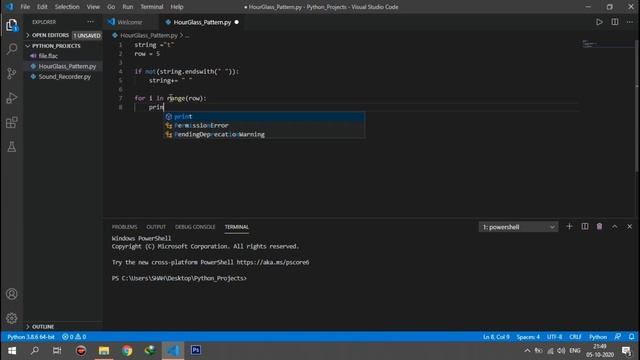Open the Manage gear icon
Screen dimensions: 640x360
pos(11,318)
